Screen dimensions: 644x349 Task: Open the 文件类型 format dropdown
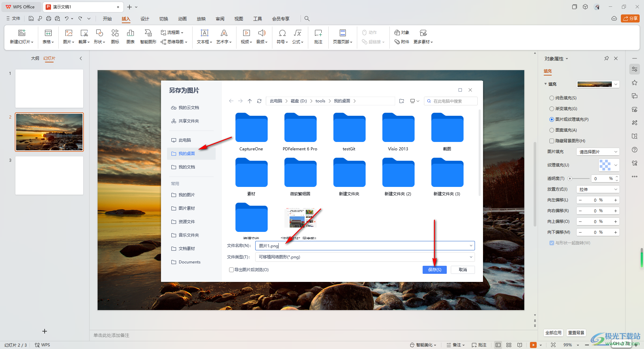[365, 257]
